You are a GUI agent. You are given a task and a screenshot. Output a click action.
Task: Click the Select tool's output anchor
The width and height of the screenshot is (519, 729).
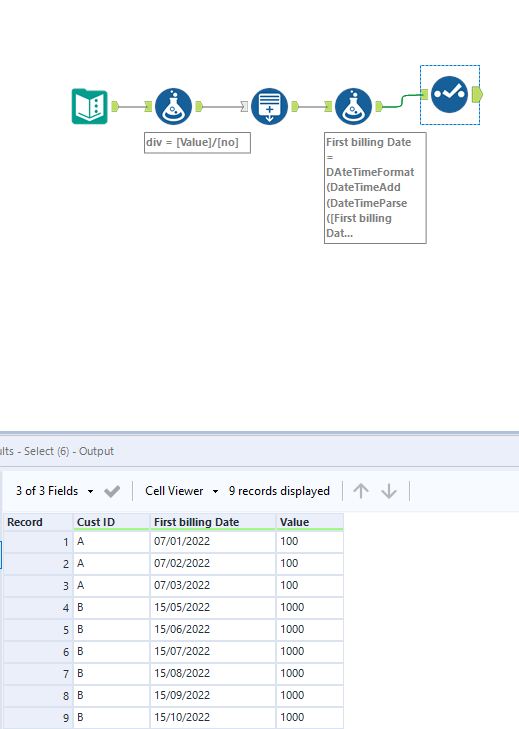click(x=478, y=94)
